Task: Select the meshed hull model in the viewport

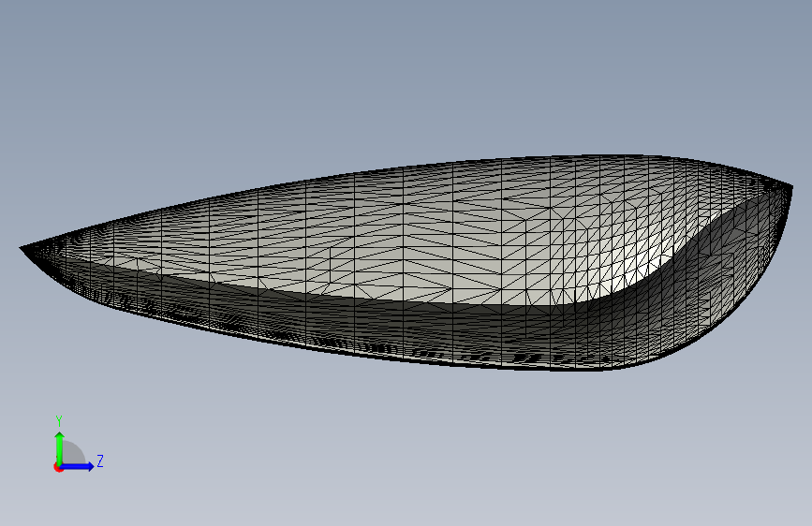Action: 406,262
